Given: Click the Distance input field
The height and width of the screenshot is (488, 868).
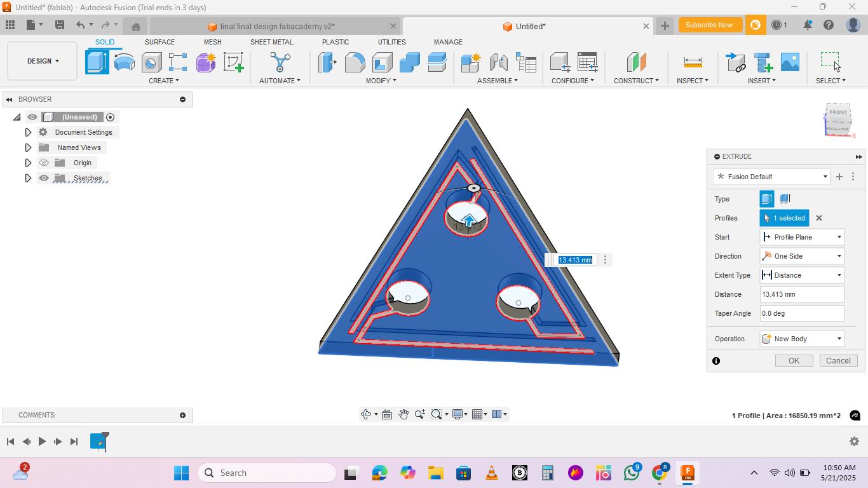Looking at the screenshot, I should pos(802,294).
